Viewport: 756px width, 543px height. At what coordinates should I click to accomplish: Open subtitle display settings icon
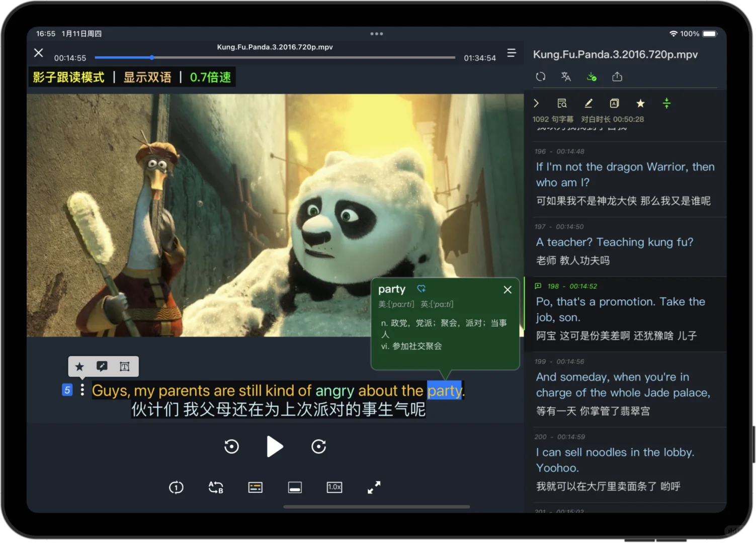256,487
